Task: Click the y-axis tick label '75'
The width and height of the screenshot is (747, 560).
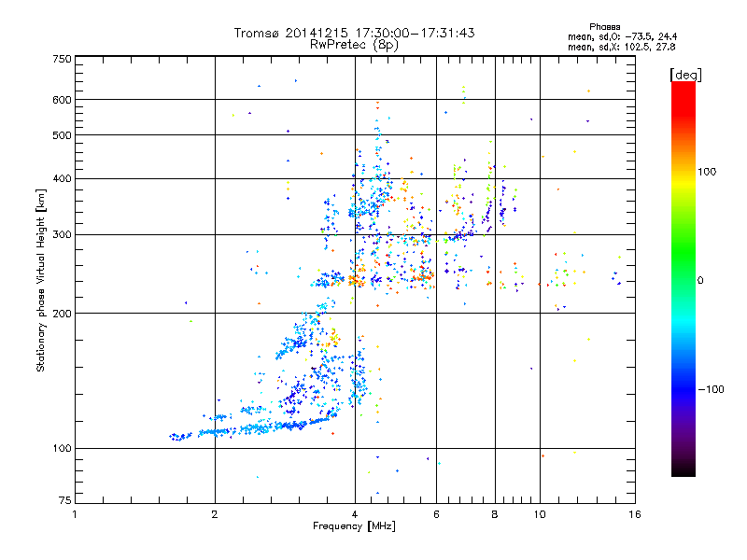Action: click(65, 500)
